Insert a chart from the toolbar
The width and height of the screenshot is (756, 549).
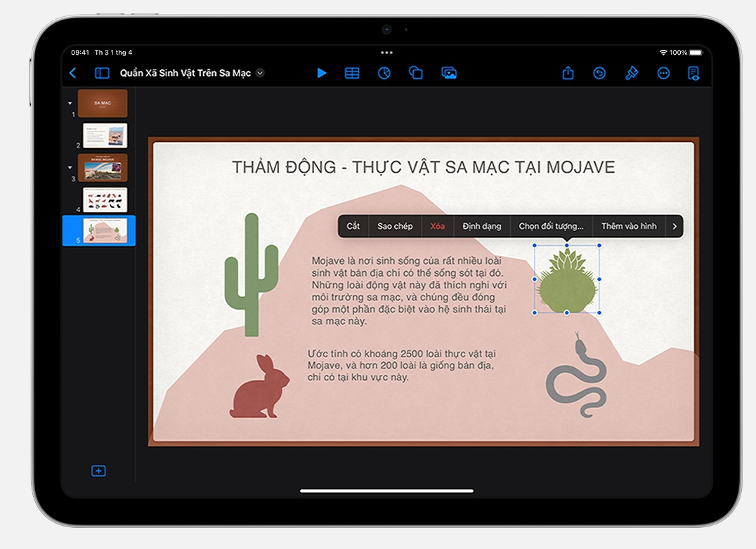(384, 73)
